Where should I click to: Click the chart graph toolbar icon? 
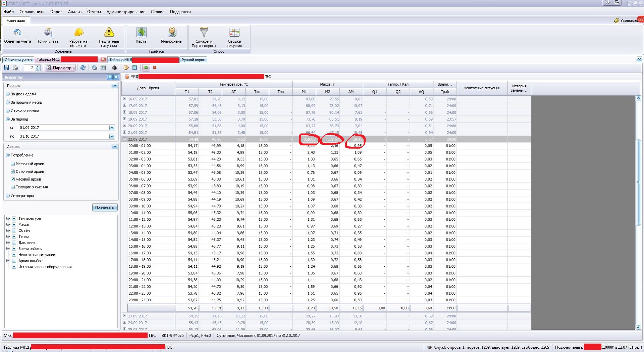pyautogui.click(x=103, y=68)
